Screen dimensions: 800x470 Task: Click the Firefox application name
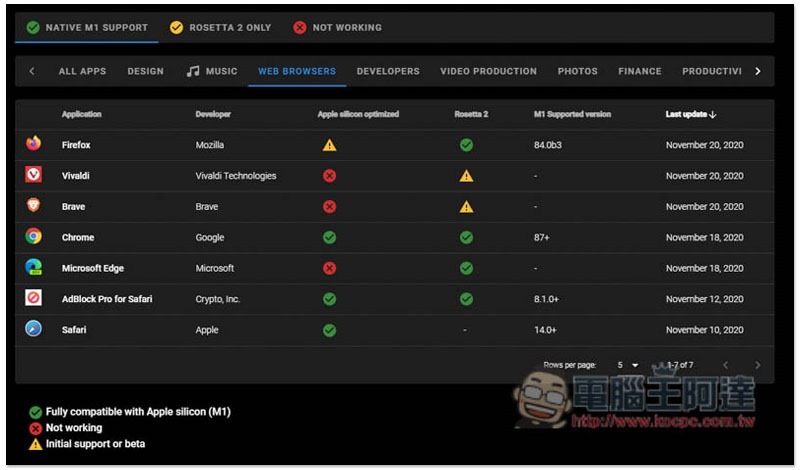coord(76,145)
